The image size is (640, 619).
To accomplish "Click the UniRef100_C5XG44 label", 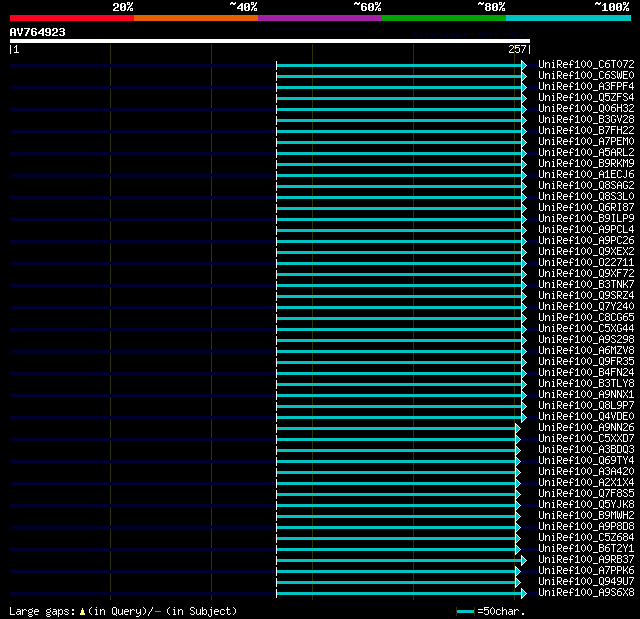I will click(586, 329).
